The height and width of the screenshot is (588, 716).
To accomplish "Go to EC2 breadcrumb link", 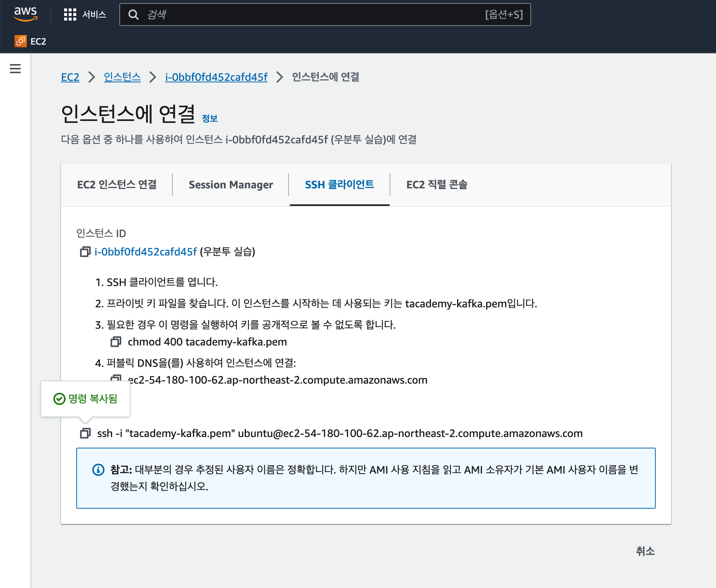I will pyautogui.click(x=70, y=77).
